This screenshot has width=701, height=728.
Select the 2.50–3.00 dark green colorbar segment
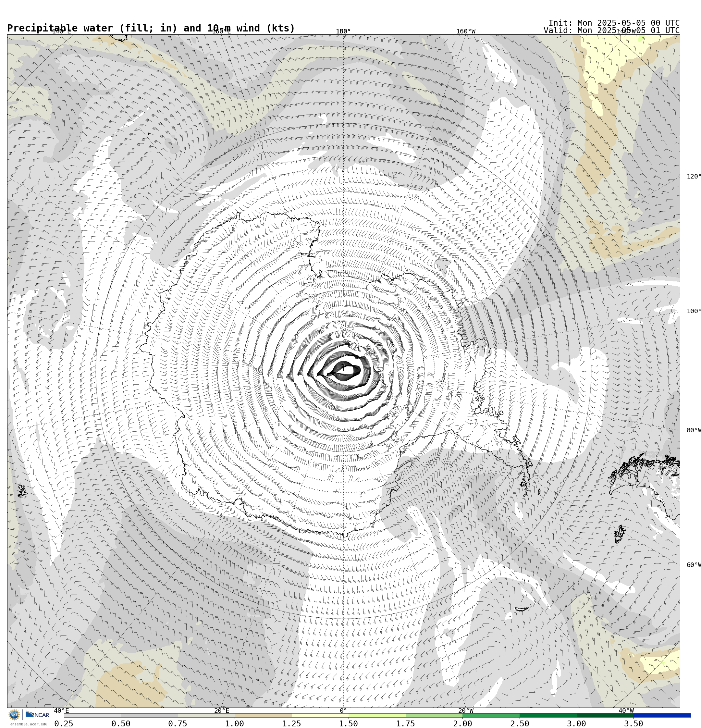[x=548, y=715]
